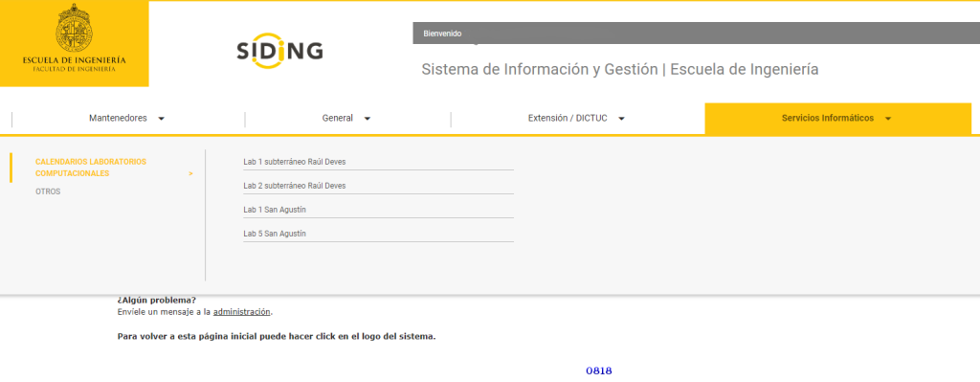Open the General menu

338,118
